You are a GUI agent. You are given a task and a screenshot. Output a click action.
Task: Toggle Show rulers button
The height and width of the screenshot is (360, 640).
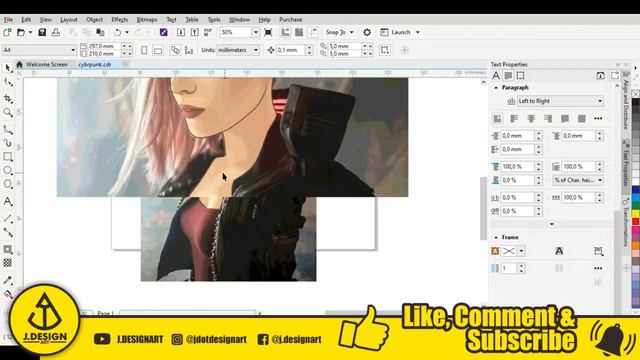(x=285, y=32)
